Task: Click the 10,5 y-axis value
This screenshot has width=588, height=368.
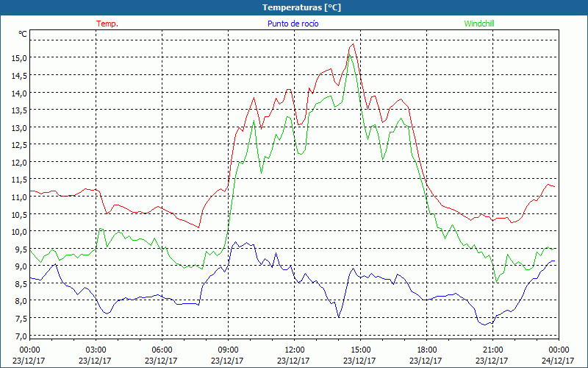Action: pyautogui.click(x=19, y=214)
